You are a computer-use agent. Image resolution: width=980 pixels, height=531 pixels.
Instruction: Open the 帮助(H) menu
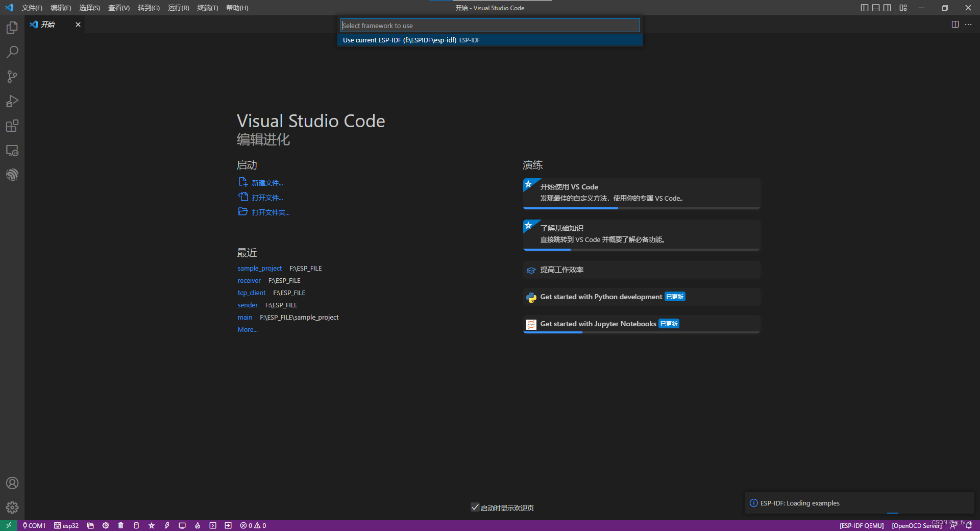tap(237, 8)
